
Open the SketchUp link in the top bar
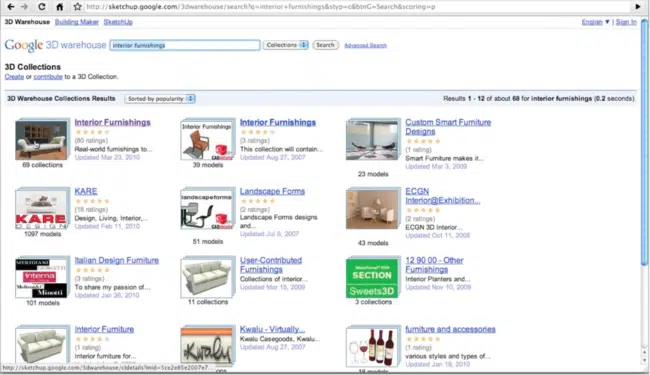(x=118, y=22)
